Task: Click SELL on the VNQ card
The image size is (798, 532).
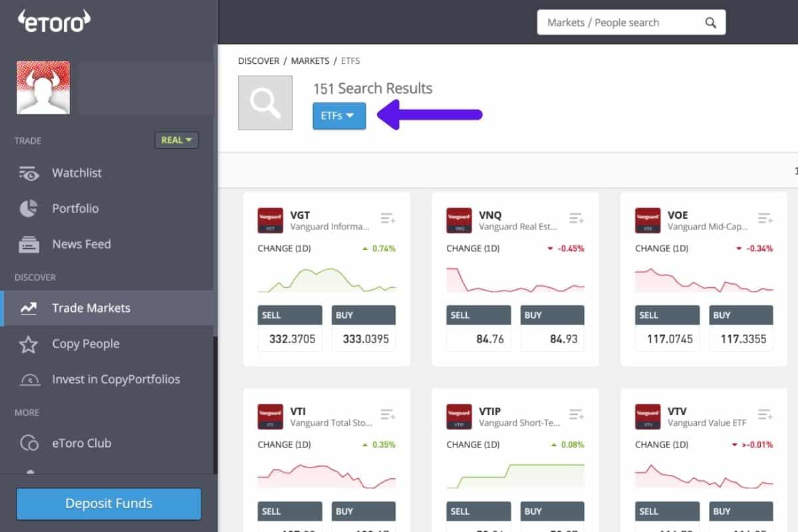Action: [x=478, y=315]
